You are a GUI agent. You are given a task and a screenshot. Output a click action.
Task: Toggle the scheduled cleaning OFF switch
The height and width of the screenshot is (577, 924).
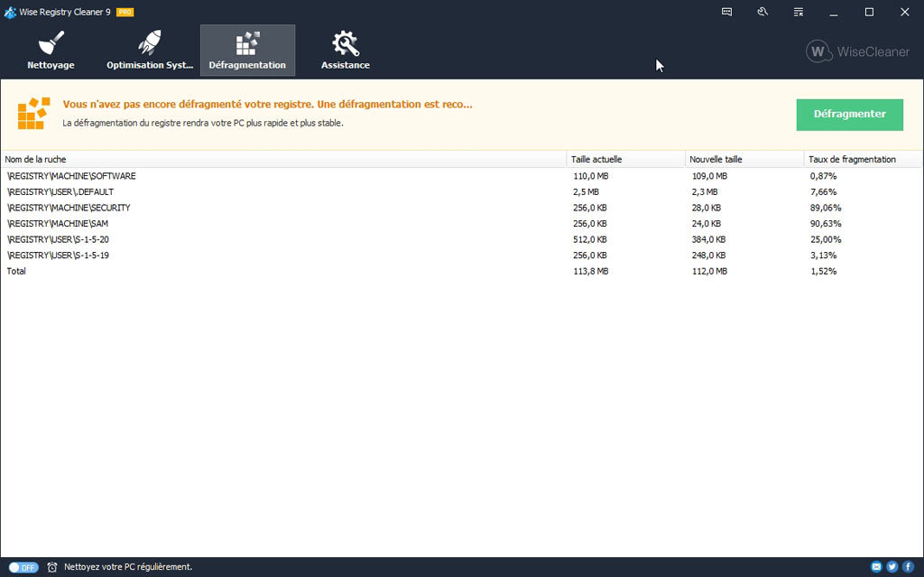pos(23,567)
